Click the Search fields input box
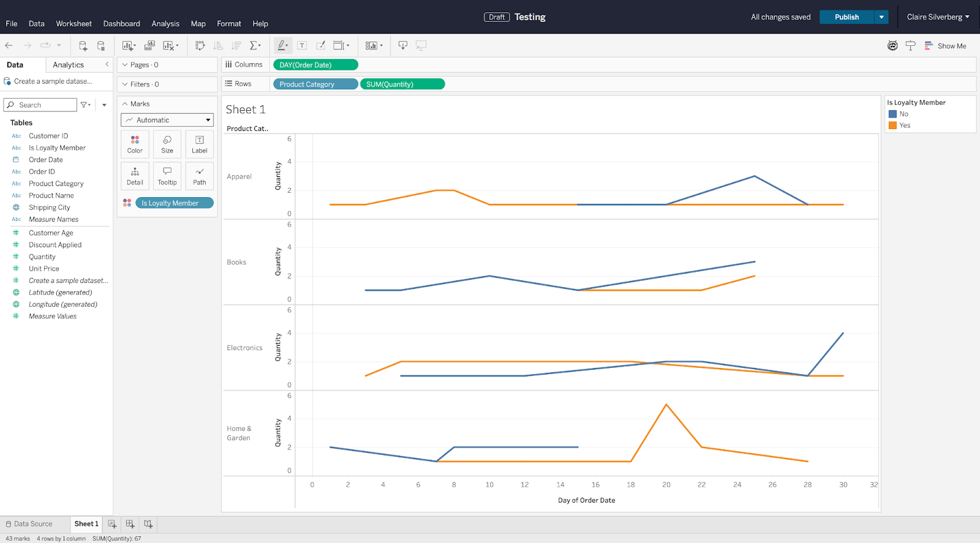 pos(40,105)
